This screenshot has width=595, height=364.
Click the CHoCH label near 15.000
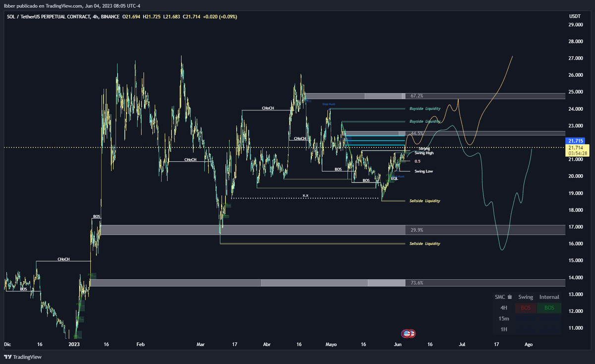(63, 259)
